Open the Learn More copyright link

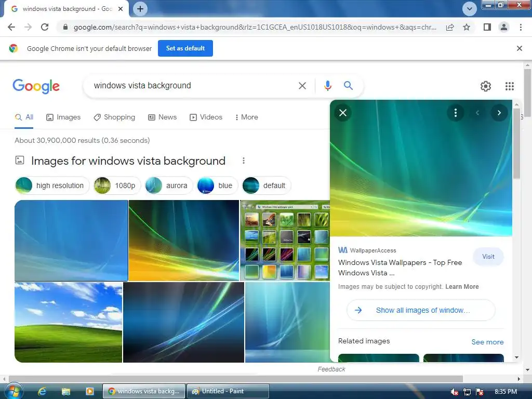[462, 287]
